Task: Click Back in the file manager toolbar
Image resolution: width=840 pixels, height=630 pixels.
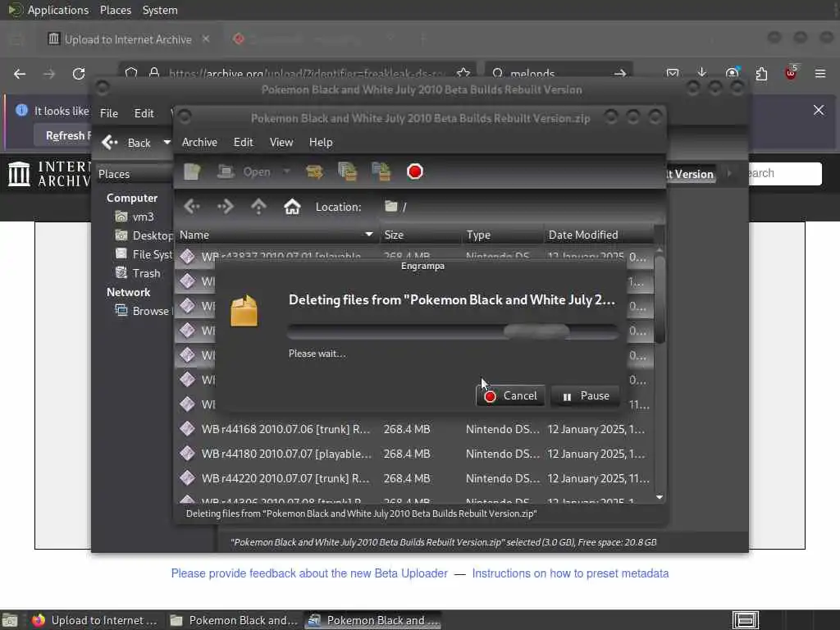Action: click(127, 143)
